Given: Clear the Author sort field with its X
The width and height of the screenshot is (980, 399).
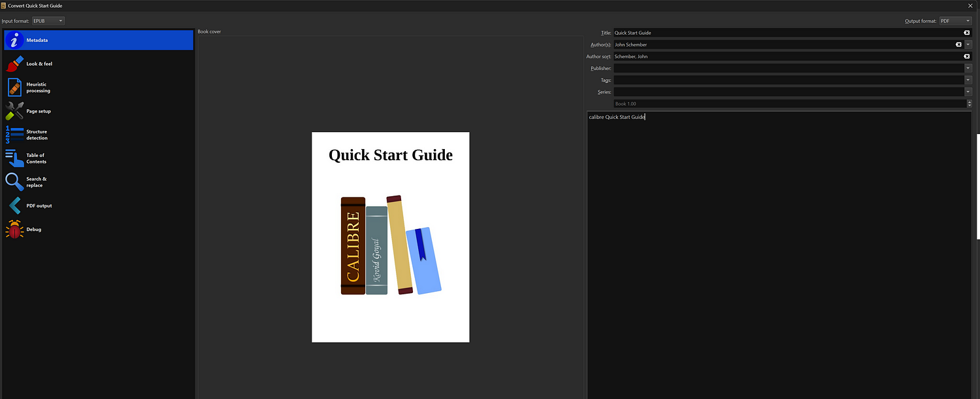Looking at the screenshot, I should [x=966, y=56].
